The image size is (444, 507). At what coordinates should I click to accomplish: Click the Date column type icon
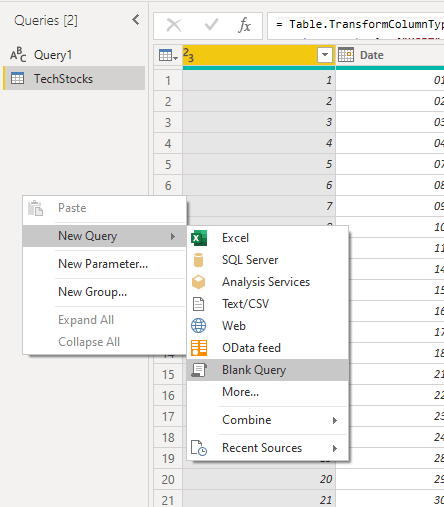[346, 55]
